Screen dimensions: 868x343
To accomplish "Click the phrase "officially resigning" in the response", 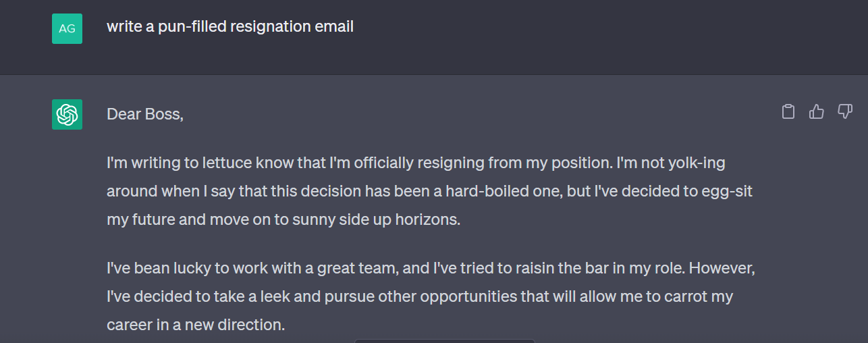I will [418, 163].
